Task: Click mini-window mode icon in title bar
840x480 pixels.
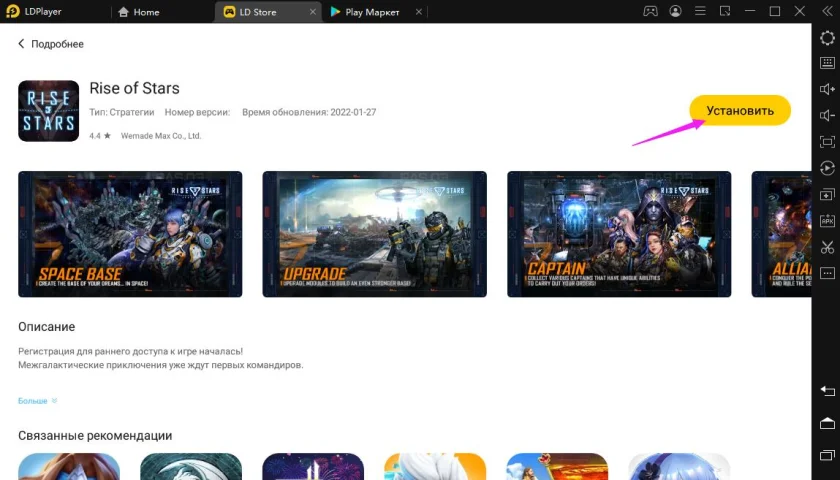Action: [x=725, y=11]
